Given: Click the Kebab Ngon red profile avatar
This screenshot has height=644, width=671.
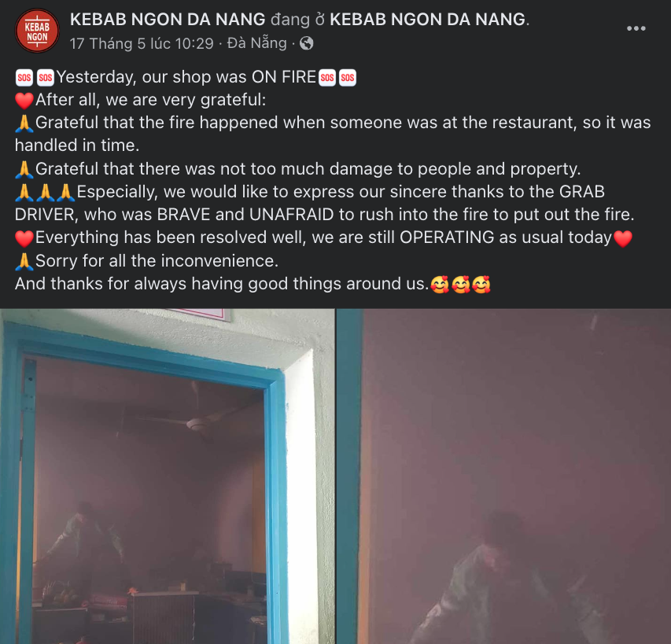Looking at the screenshot, I should coord(37,31).
